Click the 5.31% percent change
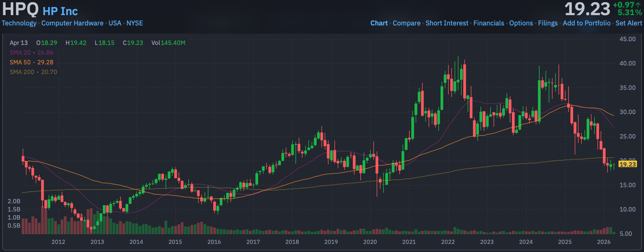The image size is (644, 252). pyautogui.click(x=630, y=13)
